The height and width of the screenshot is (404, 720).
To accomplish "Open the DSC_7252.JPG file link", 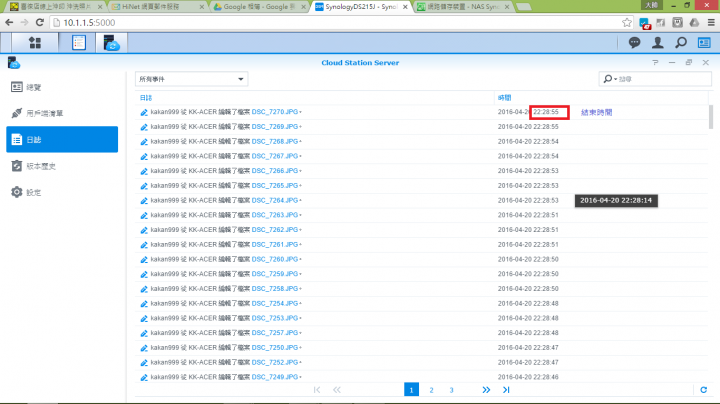I will click(275, 362).
